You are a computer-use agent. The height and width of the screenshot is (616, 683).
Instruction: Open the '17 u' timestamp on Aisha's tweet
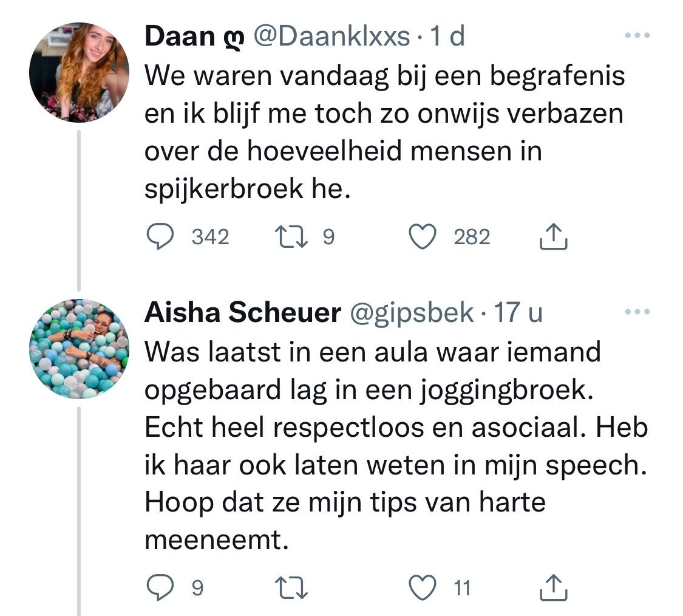518,313
